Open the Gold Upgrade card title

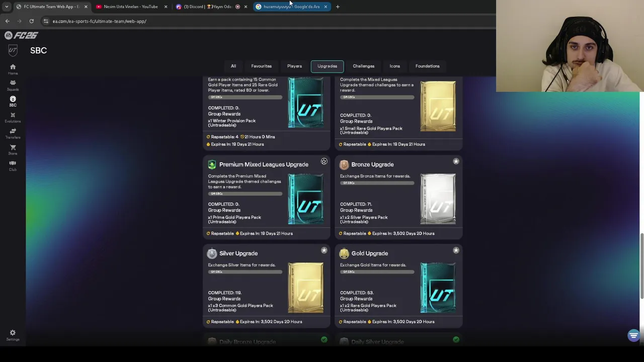pos(370,253)
